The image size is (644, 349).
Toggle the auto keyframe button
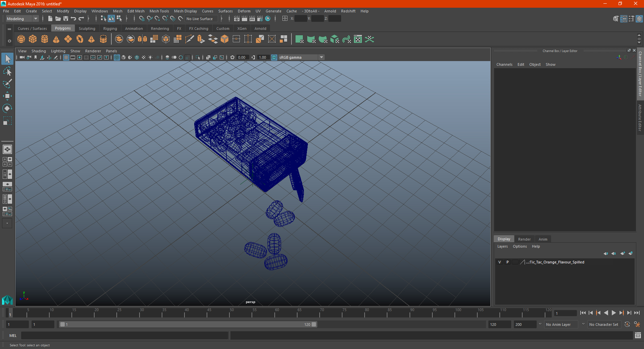(627, 325)
